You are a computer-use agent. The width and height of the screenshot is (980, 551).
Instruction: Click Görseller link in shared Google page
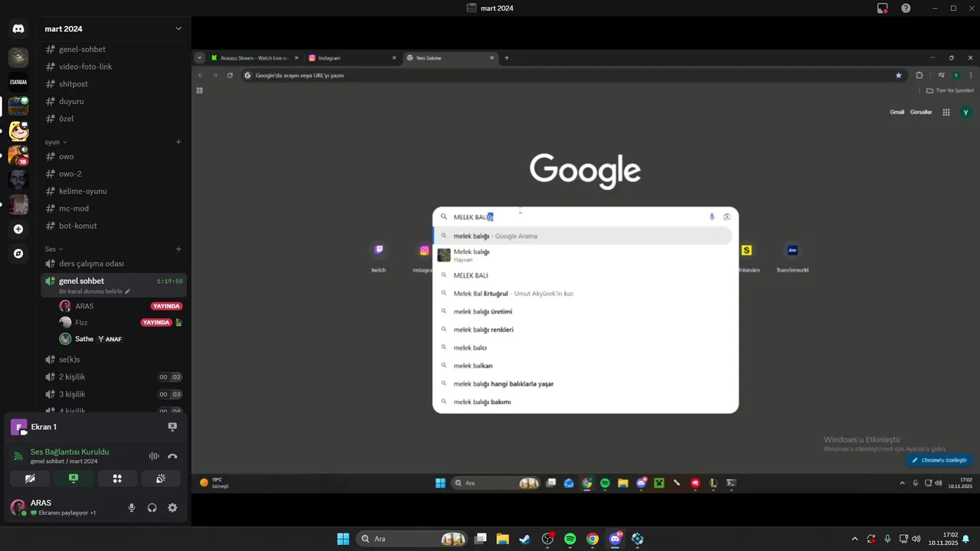[x=921, y=112]
